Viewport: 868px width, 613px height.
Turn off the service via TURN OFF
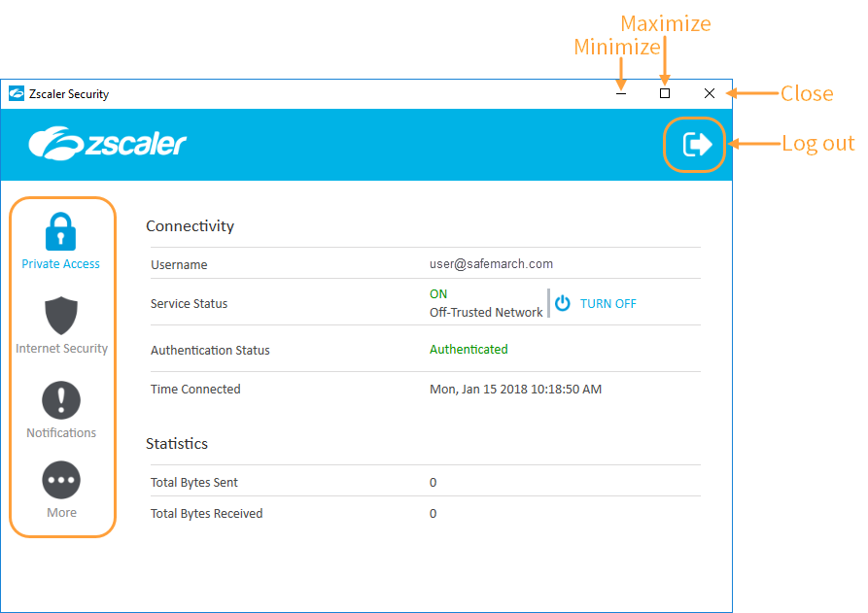click(608, 303)
